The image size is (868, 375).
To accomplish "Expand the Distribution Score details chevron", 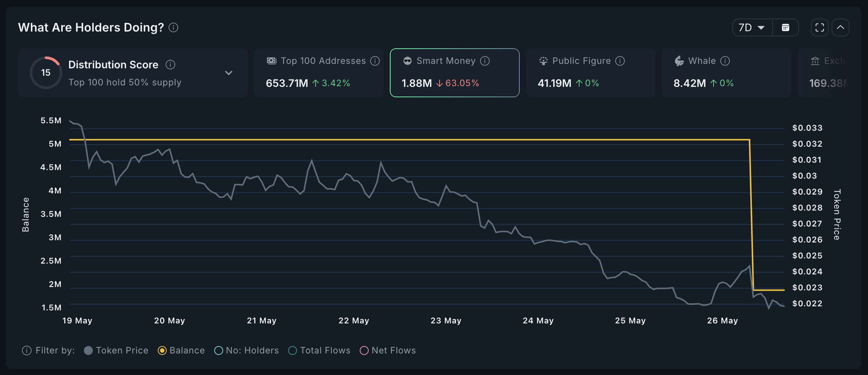I will coord(229,73).
